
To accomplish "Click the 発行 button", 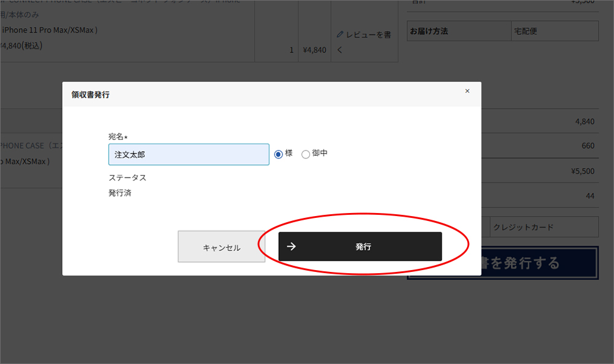I will pyautogui.click(x=360, y=247).
